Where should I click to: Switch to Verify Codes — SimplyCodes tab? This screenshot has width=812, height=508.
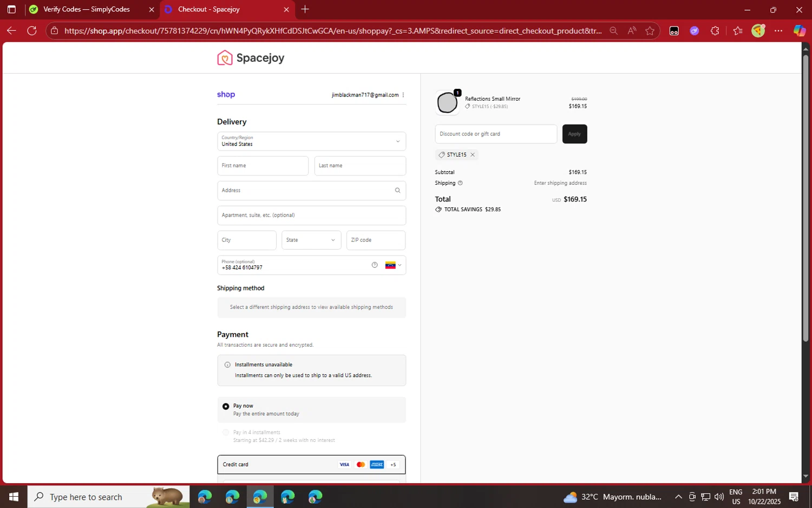tap(86, 9)
